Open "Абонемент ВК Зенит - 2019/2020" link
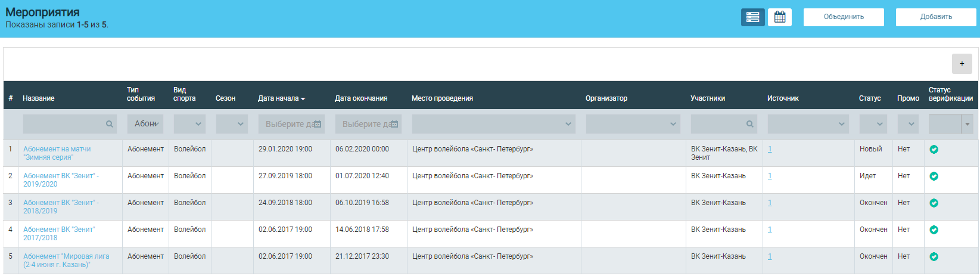This screenshot has width=980, height=279. [61, 180]
